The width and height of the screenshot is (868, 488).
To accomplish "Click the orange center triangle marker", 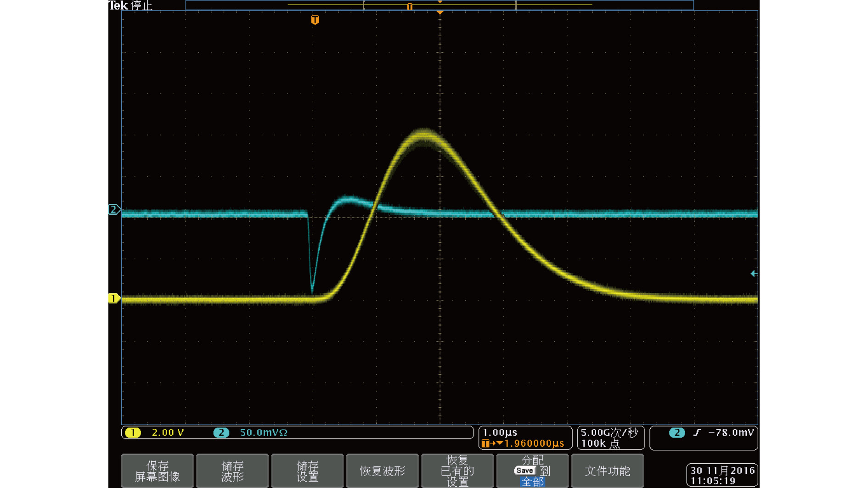I will (440, 12).
